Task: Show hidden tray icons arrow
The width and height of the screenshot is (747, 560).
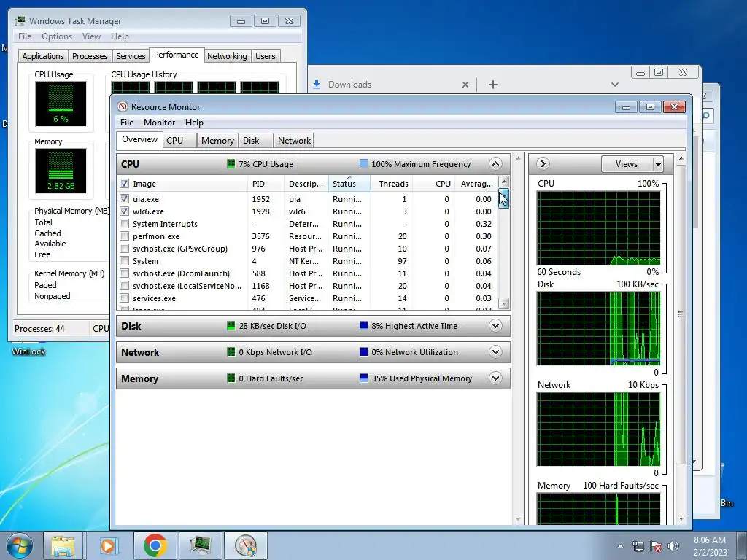Action: point(620,546)
